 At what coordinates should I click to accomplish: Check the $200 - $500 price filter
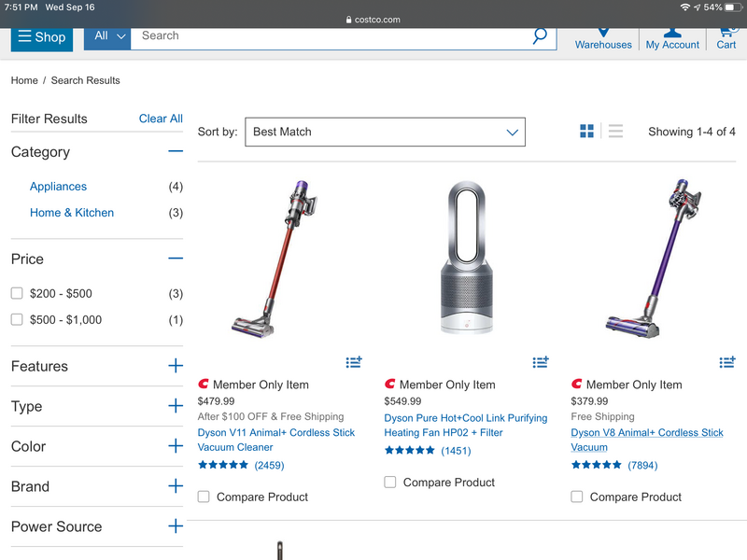(17, 293)
